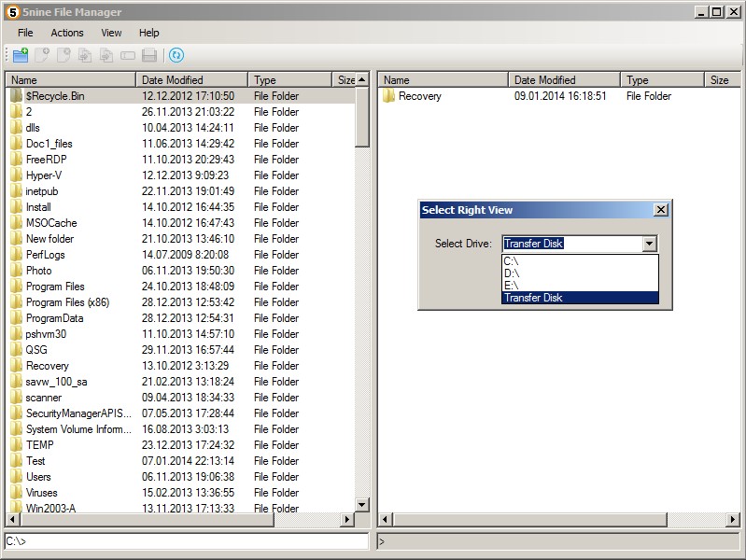Click date 26.11.2013 21:03:22 of folder 2
This screenshot has width=746, height=560.
click(188, 112)
